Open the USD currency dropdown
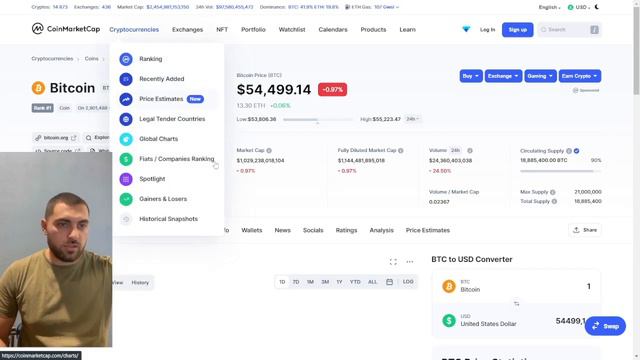The image size is (640, 360). click(579, 7)
